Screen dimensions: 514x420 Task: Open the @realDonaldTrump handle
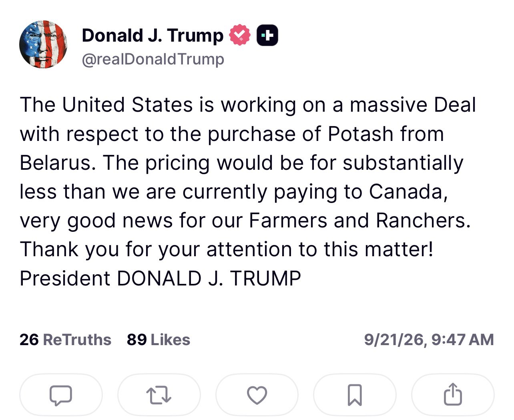coord(153,59)
